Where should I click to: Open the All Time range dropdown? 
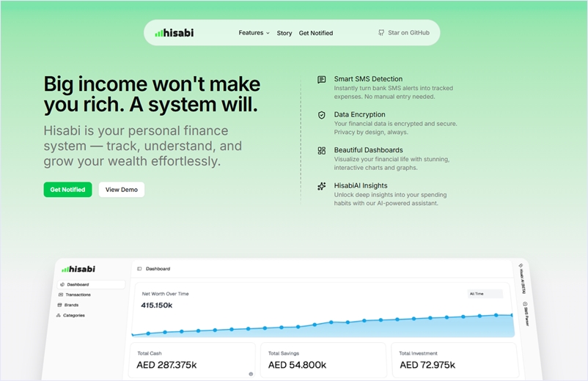point(485,294)
